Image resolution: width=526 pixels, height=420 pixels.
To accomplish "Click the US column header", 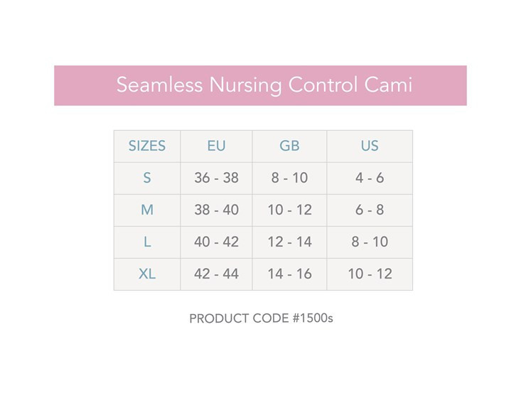I will tap(370, 146).
